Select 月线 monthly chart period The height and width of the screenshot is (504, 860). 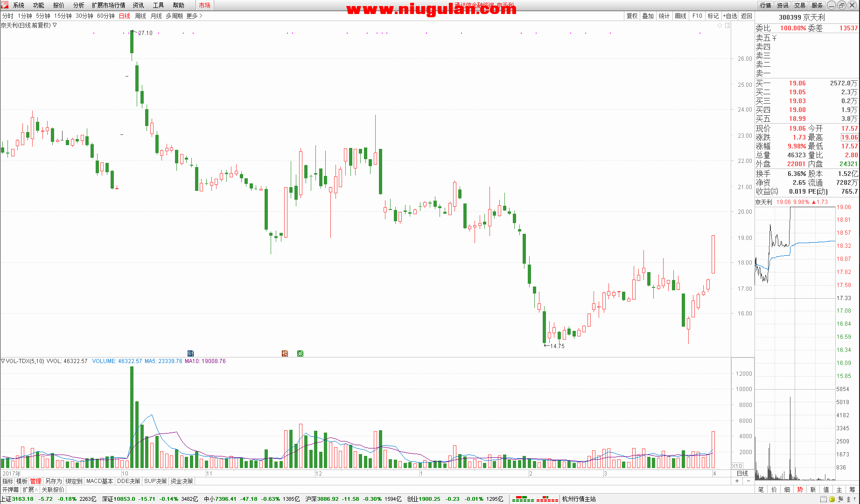tap(156, 16)
